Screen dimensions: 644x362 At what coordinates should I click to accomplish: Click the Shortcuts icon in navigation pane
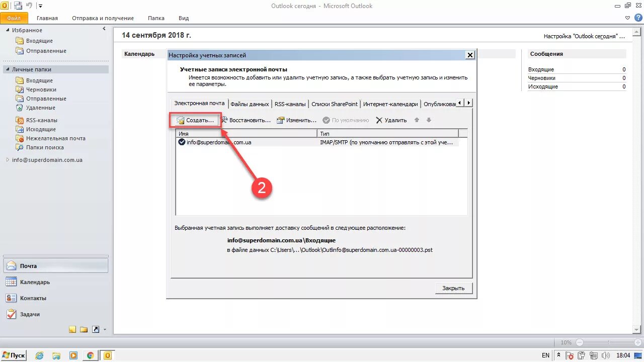96,329
